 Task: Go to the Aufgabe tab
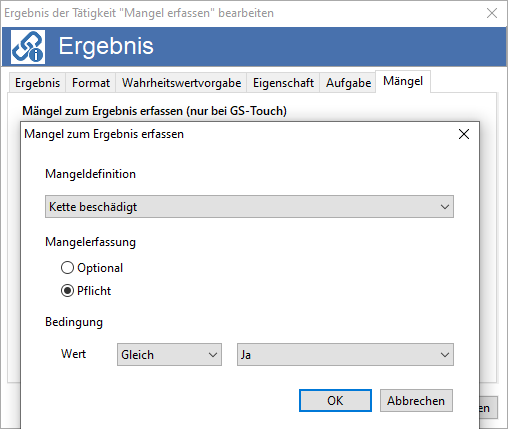pos(348,83)
